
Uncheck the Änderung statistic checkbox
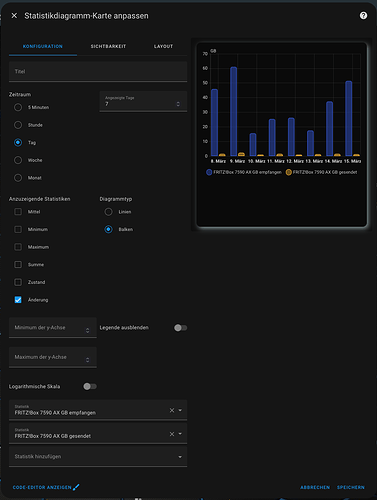[18, 300]
